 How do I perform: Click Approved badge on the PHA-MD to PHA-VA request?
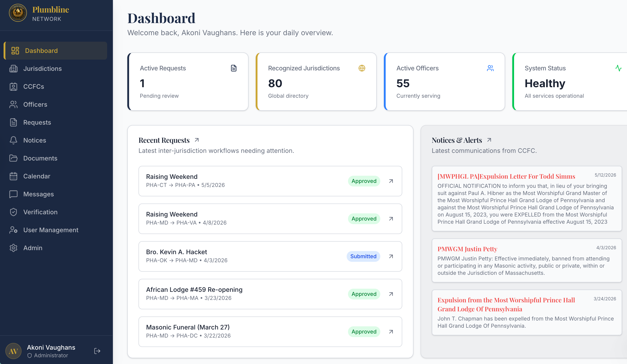tap(364, 219)
